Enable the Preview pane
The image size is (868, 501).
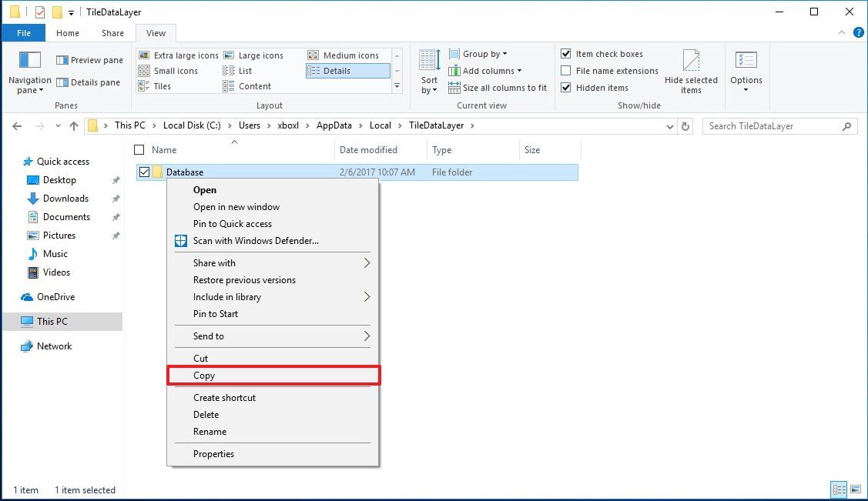pyautogui.click(x=89, y=59)
